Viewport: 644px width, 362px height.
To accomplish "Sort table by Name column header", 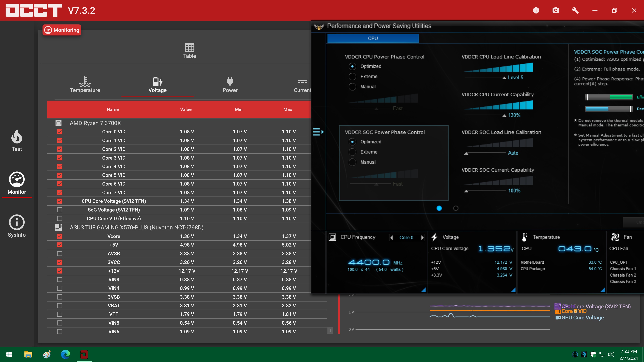I will [113, 109].
